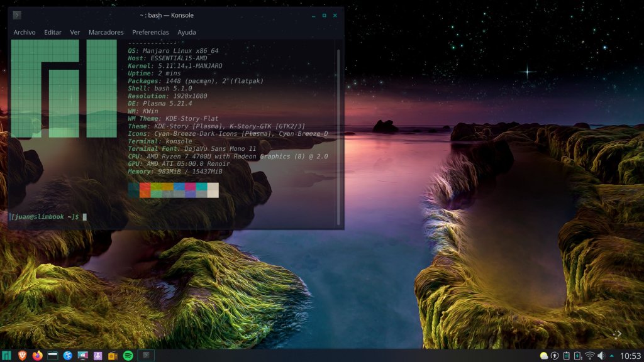The height and width of the screenshot is (362, 644).
Task: Open the battery status tray icon
Action: pos(578,356)
